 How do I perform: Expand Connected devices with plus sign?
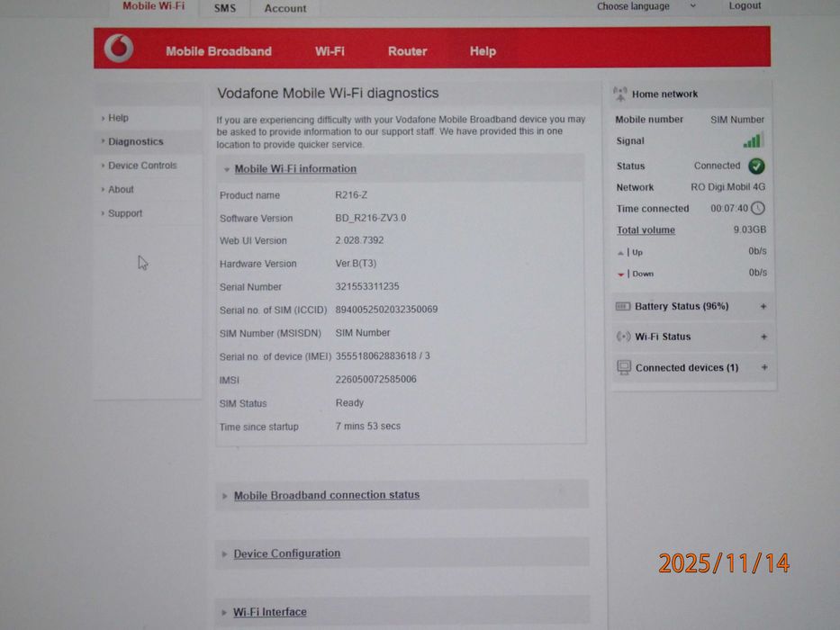point(764,367)
